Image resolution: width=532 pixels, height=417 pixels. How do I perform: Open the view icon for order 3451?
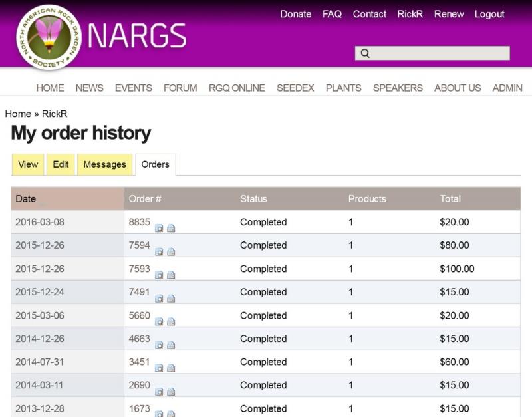click(159, 368)
